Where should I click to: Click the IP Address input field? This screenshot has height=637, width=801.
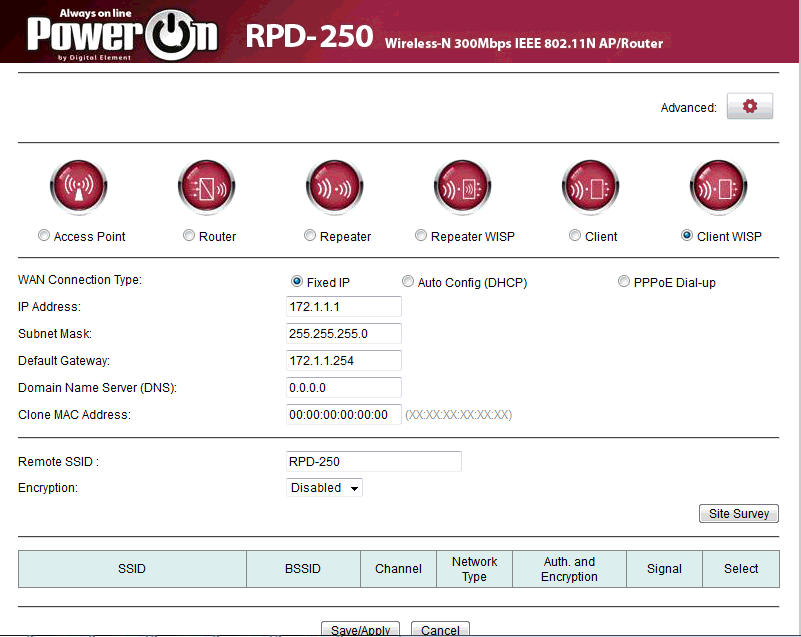tap(344, 306)
